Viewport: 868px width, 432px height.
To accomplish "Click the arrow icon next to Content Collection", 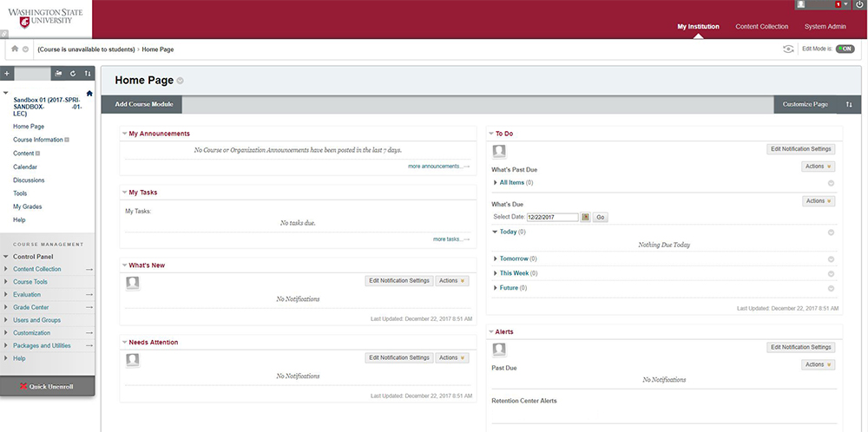I will [89, 270].
